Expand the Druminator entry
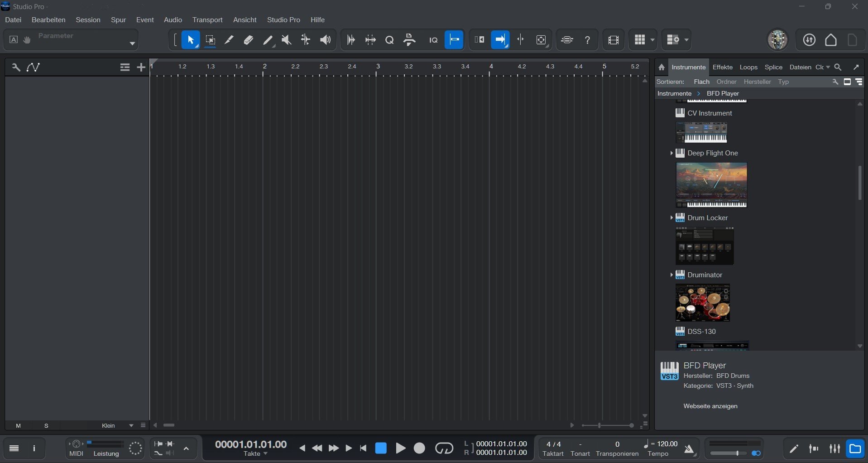This screenshot has width=868, height=463. pos(671,275)
